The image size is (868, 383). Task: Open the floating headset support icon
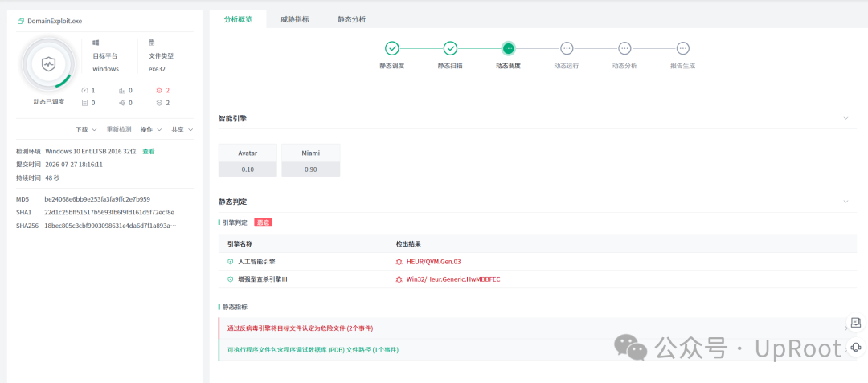(x=856, y=347)
